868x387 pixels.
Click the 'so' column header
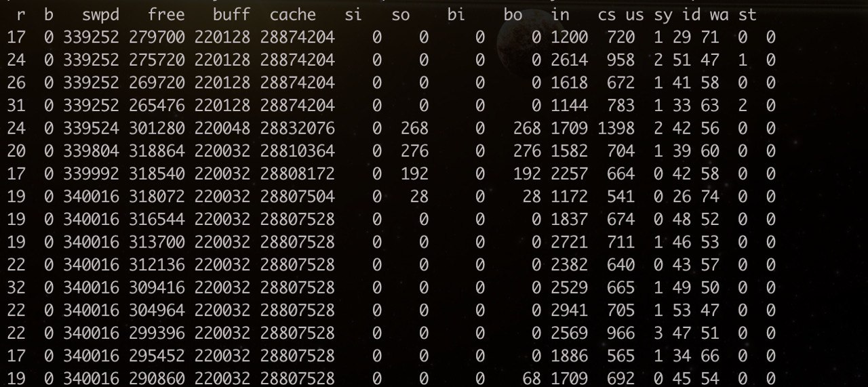click(401, 15)
